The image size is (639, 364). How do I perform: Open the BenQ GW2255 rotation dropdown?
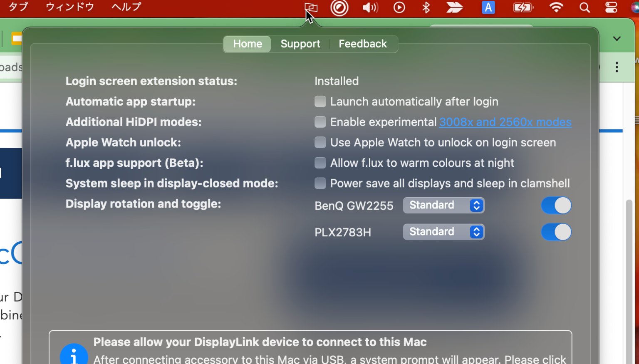coord(443,205)
